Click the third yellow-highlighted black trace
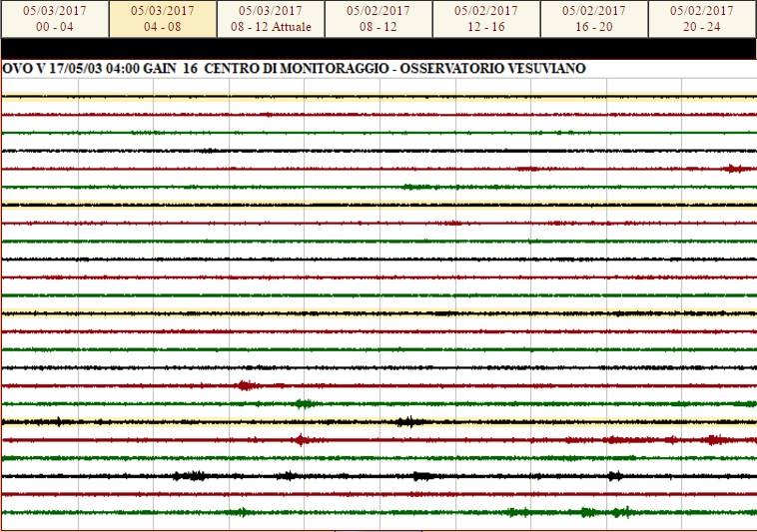 coord(378,313)
